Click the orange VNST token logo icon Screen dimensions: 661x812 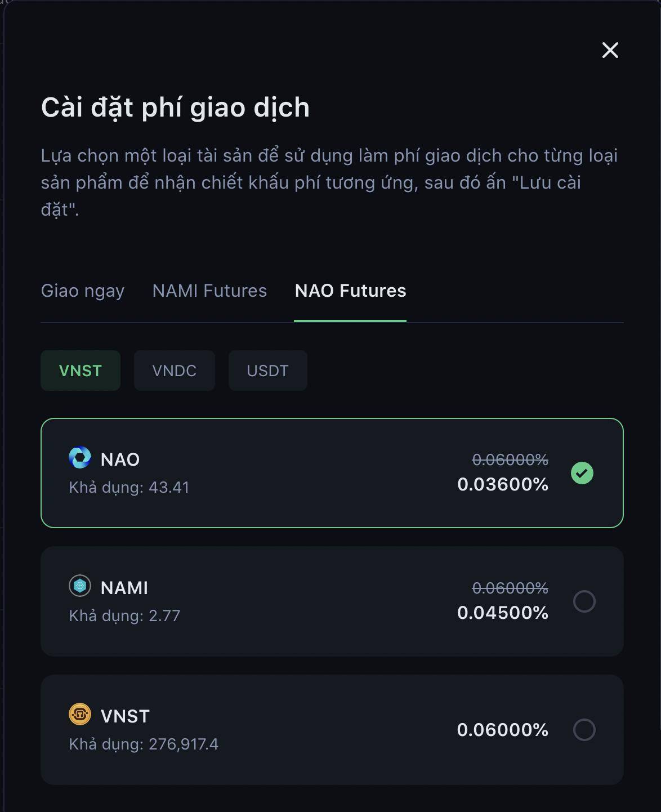point(80,714)
